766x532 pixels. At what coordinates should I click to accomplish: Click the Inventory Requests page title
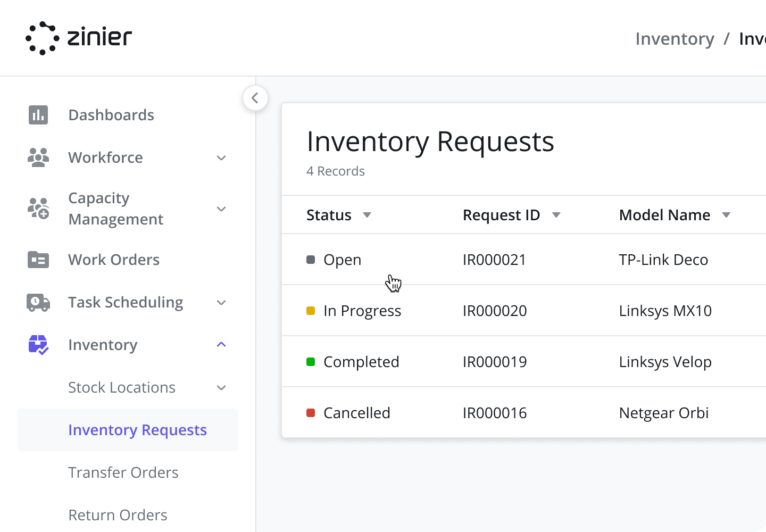[430, 142]
